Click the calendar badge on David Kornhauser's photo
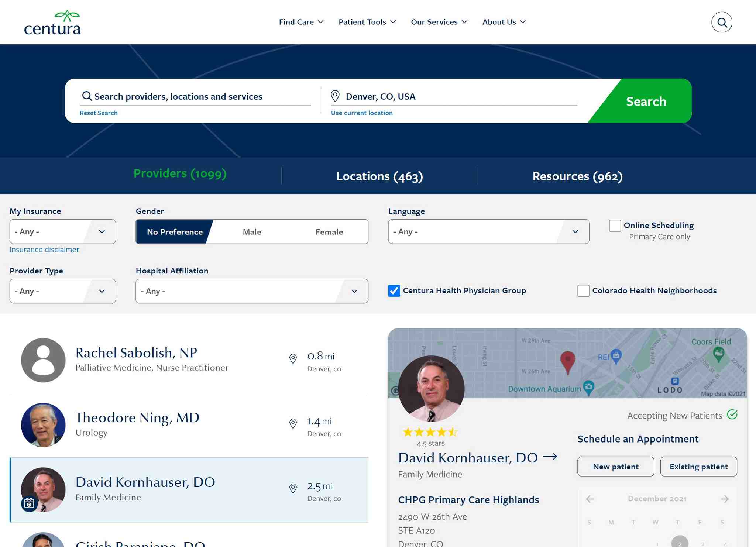The image size is (756, 547). [29, 503]
